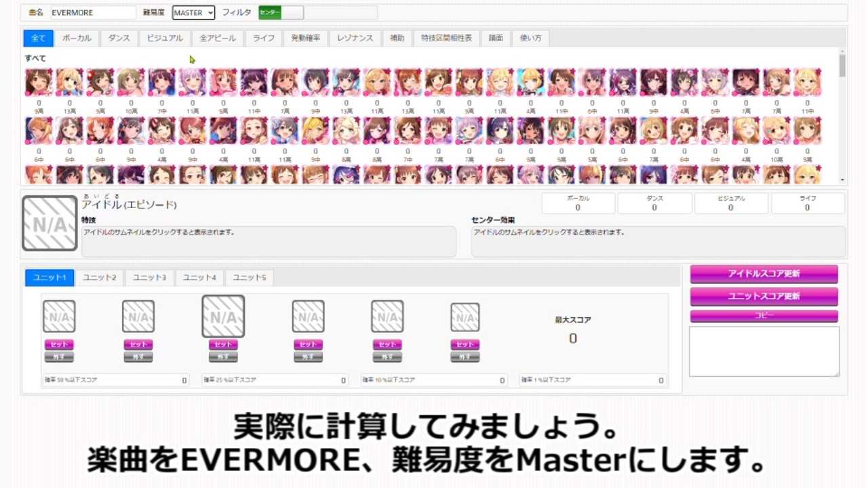Select the first N/A unit slot
Image resolution: width=868 pixels, height=488 pixels.
(x=59, y=317)
